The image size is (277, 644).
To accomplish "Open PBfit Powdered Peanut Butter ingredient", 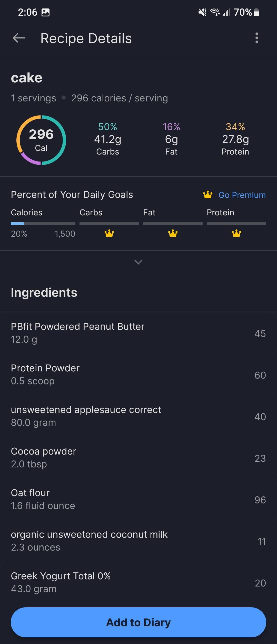I will [138, 333].
